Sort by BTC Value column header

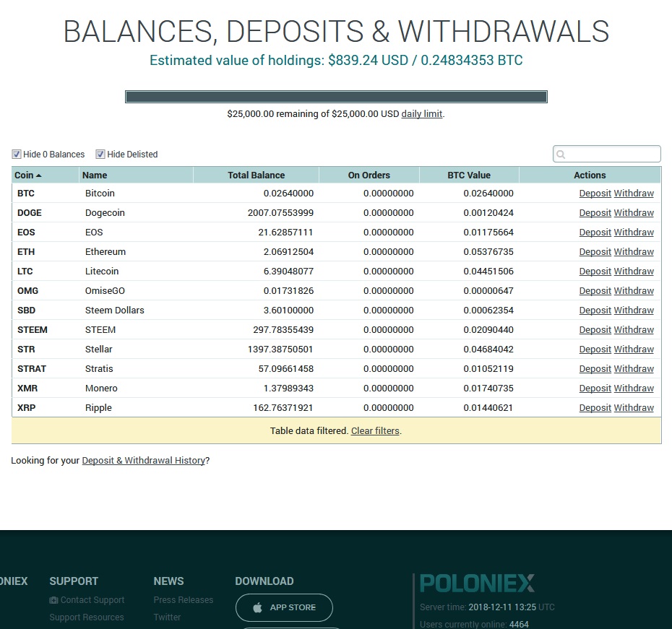tap(469, 175)
